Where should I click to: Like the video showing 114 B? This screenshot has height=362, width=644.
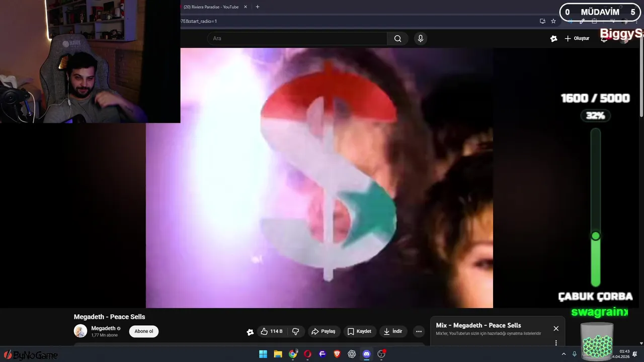point(272,331)
